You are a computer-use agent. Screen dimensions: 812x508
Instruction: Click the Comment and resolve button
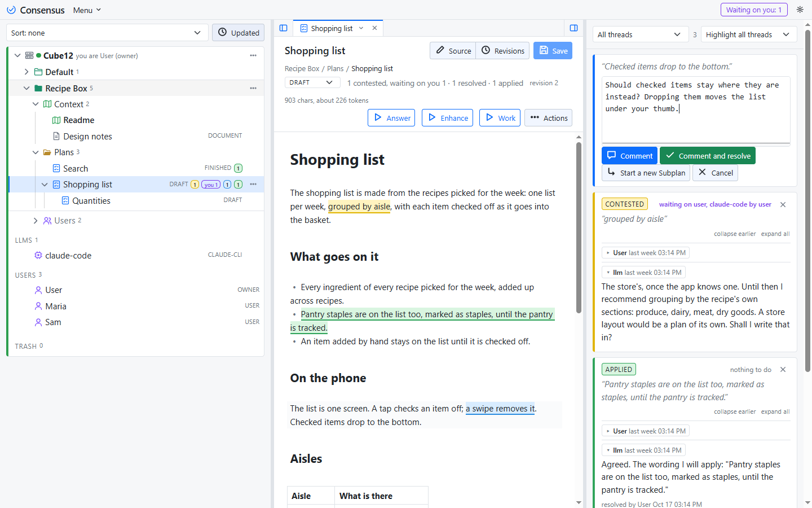pyautogui.click(x=708, y=156)
